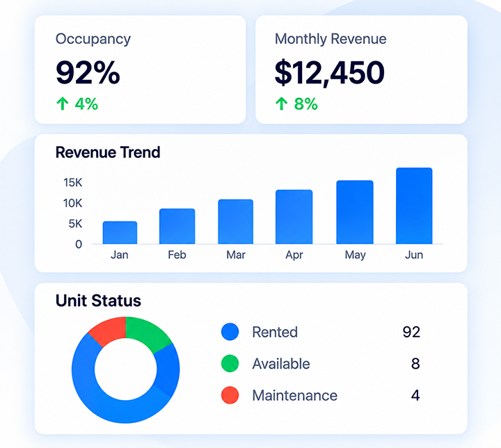This screenshot has height=448, width=501.
Task: Select the Apr revenue bar
Action: point(294,217)
